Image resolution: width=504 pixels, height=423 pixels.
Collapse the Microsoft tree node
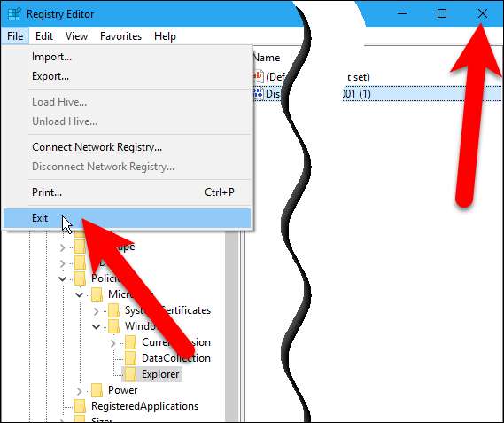click(80, 294)
